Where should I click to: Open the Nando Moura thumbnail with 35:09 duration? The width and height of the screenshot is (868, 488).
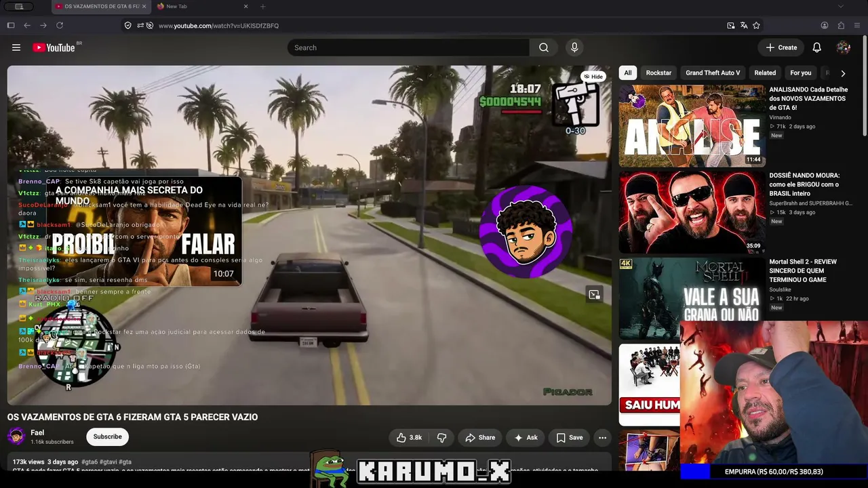692,212
